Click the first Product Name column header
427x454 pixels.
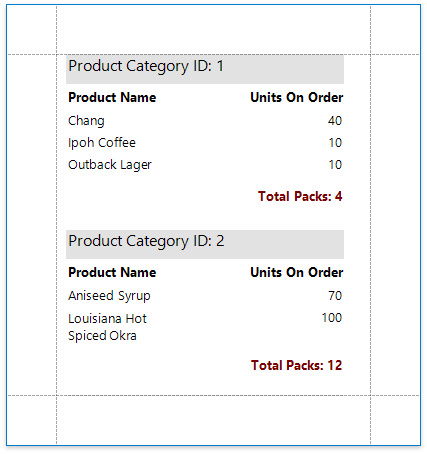point(112,98)
